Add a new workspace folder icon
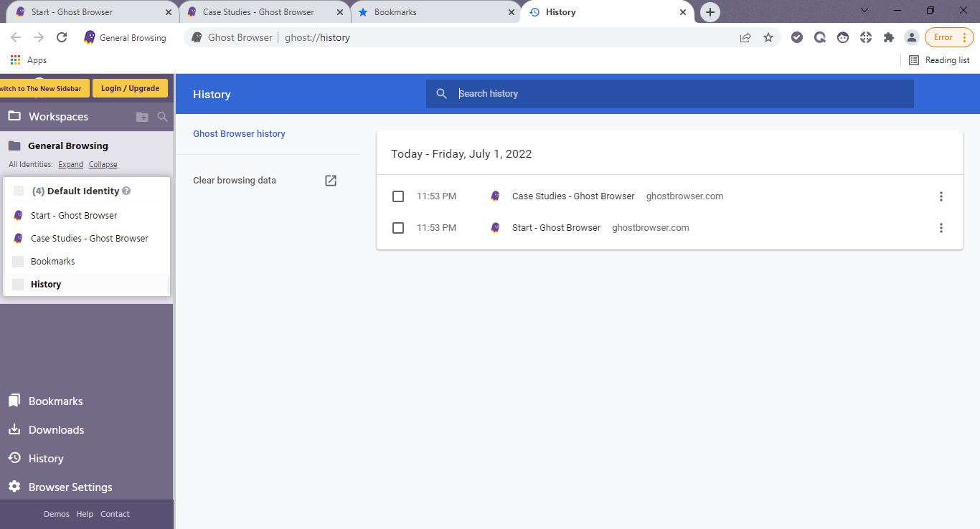 (x=142, y=117)
